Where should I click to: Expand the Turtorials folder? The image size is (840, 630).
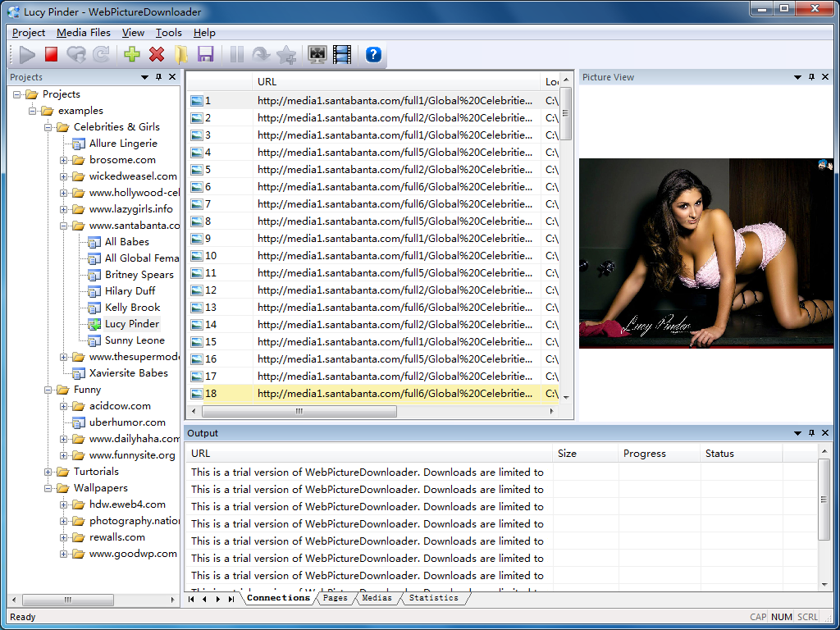click(48, 472)
